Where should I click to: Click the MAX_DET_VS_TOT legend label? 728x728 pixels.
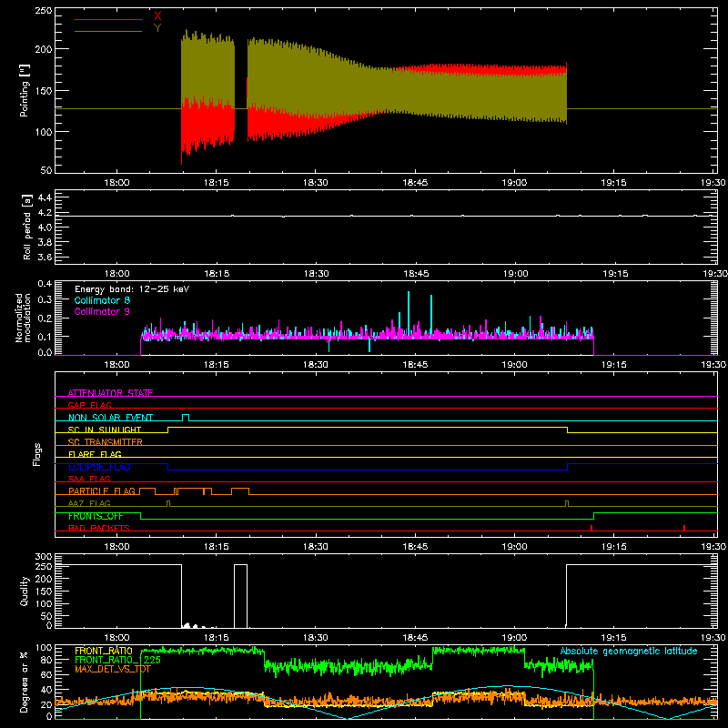point(113,670)
